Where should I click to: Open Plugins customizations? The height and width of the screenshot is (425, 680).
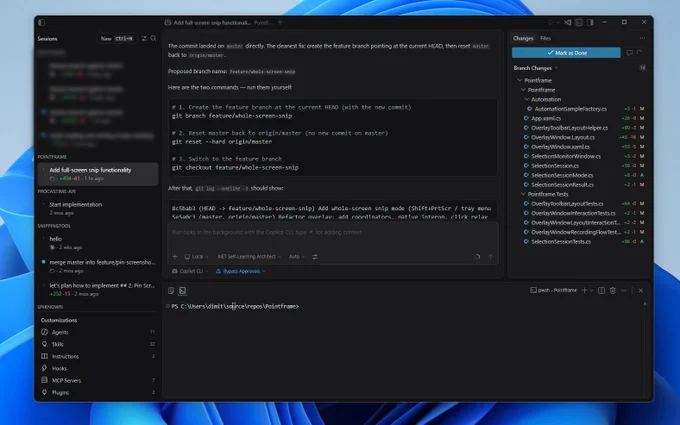[x=98, y=392]
